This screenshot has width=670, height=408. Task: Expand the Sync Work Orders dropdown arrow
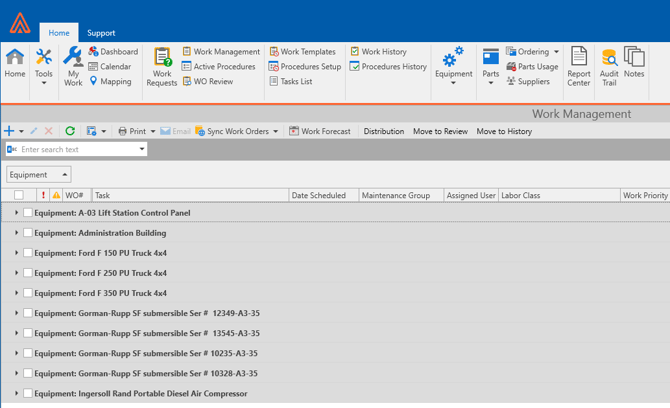click(x=276, y=132)
